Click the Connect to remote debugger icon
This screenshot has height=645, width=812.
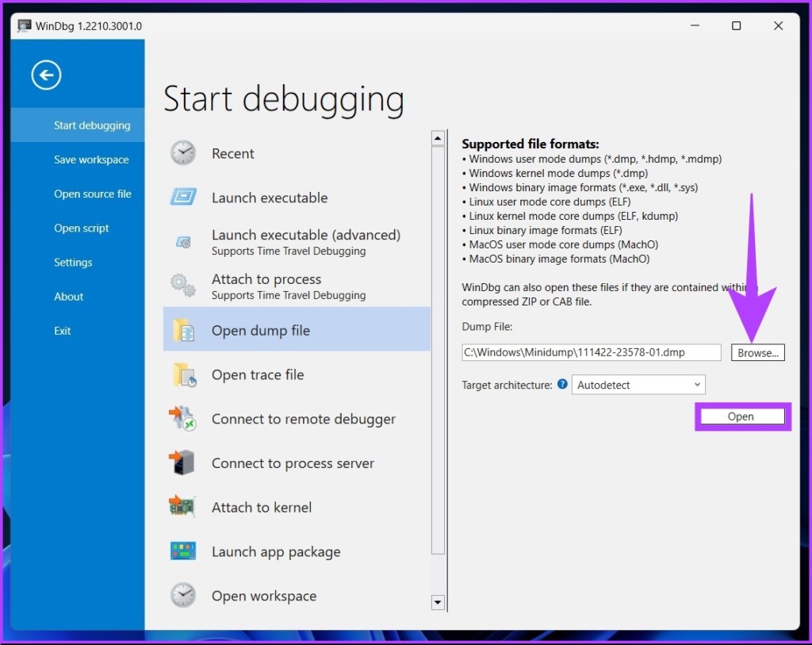182,419
